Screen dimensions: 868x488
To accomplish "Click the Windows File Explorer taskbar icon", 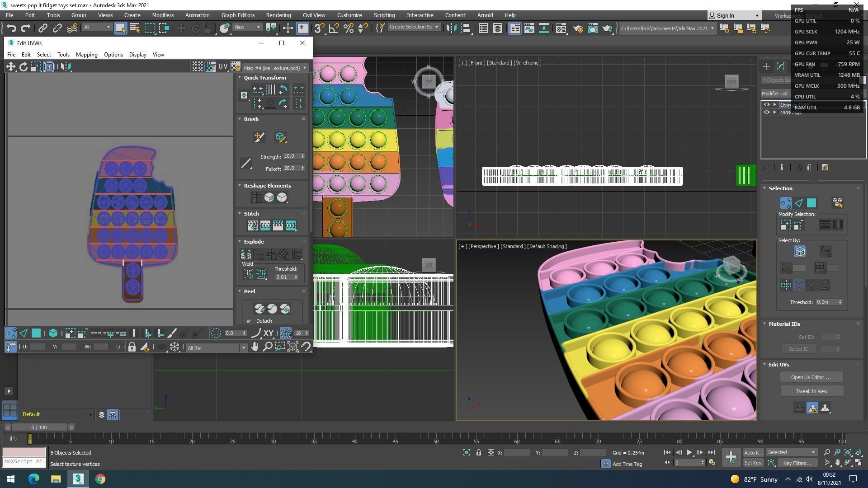I will tap(56, 479).
